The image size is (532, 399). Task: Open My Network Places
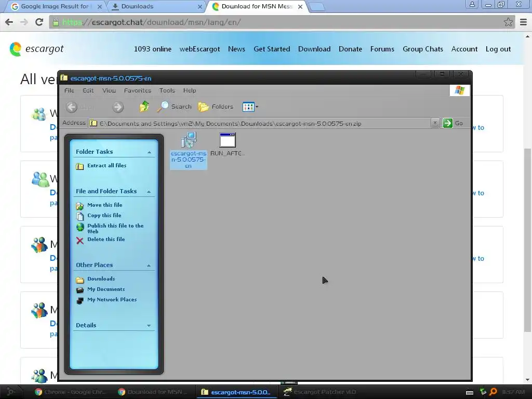pos(112,300)
